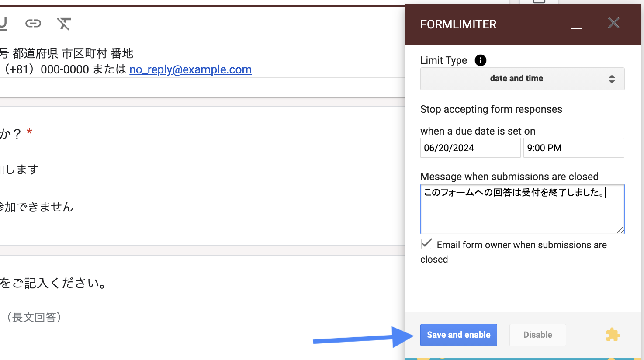Image resolution: width=644 pixels, height=360 pixels.
Task: Uncheck Email form owner when submissions closed
Action: coord(426,244)
